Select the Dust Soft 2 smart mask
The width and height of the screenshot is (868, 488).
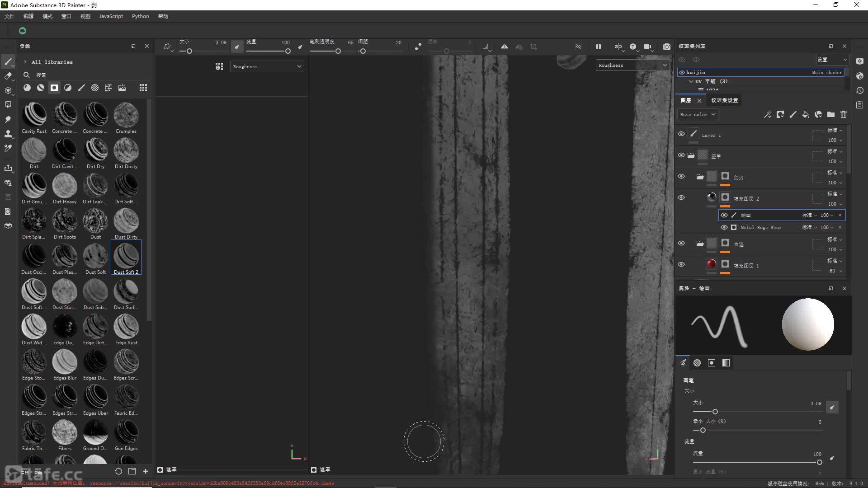coord(126,258)
